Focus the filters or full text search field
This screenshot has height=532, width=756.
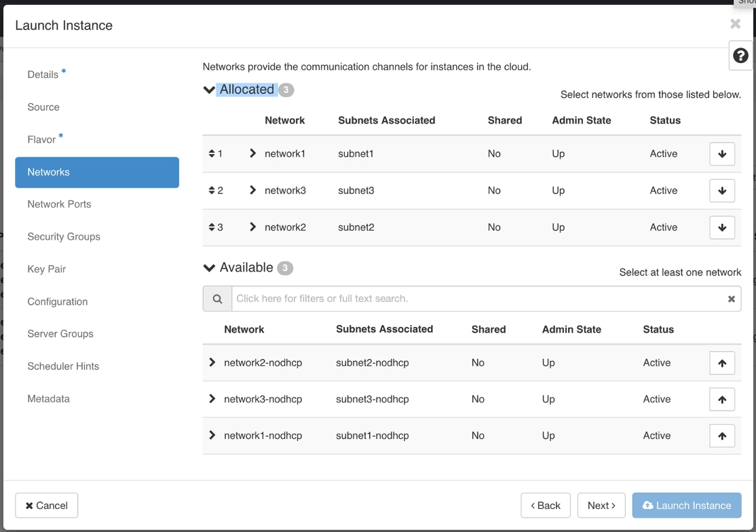pos(480,299)
